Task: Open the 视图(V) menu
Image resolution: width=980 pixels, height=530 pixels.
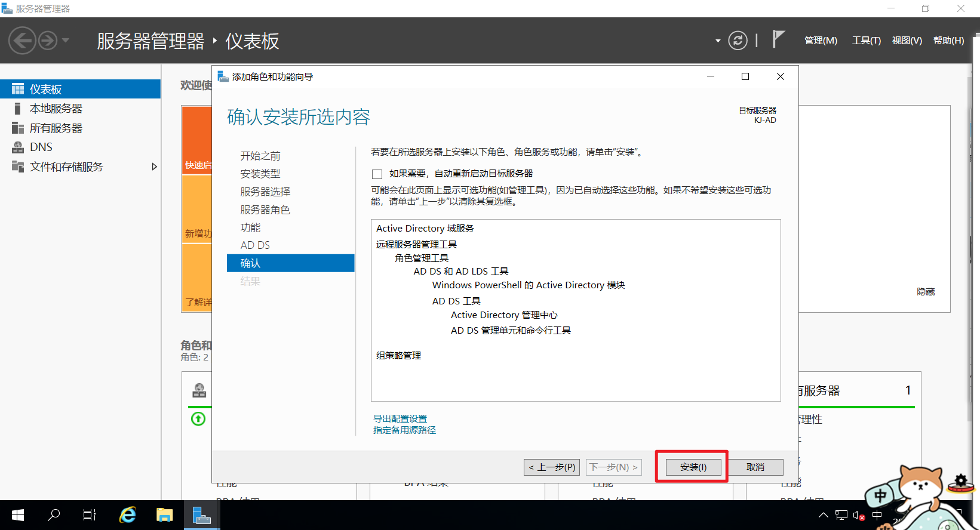Action: click(x=907, y=41)
